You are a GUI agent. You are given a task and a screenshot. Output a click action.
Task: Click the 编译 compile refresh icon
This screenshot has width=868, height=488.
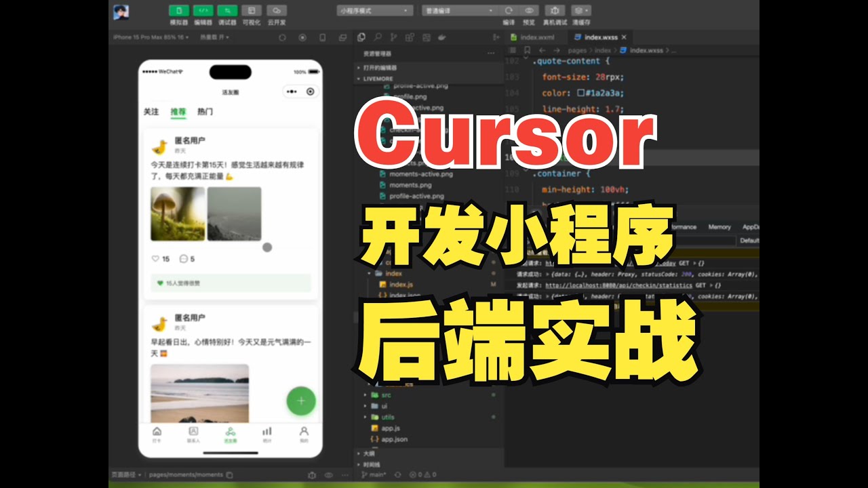[x=509, y=11]
